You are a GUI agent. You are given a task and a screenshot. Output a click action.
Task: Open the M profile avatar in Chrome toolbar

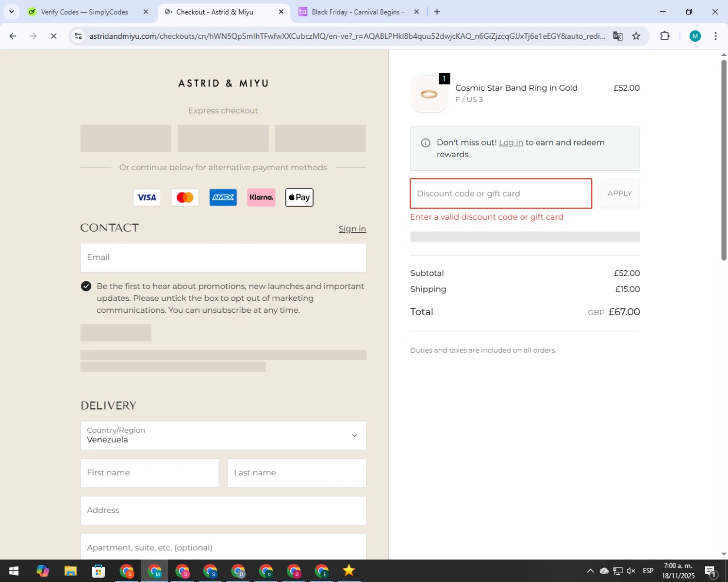[x=695, y=36]
